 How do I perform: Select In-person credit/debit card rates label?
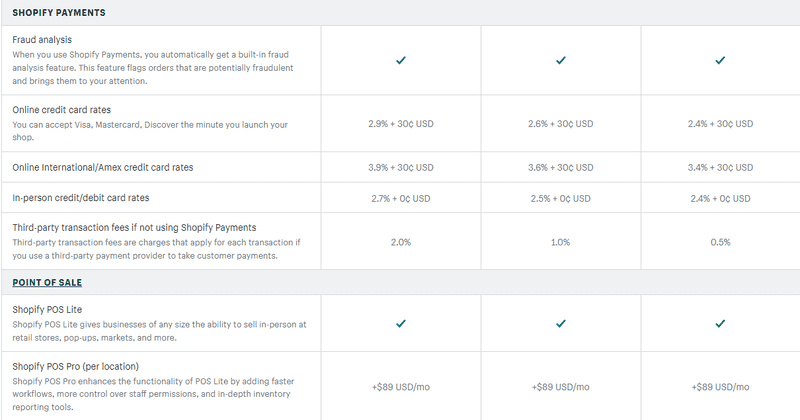pos(81,197)
